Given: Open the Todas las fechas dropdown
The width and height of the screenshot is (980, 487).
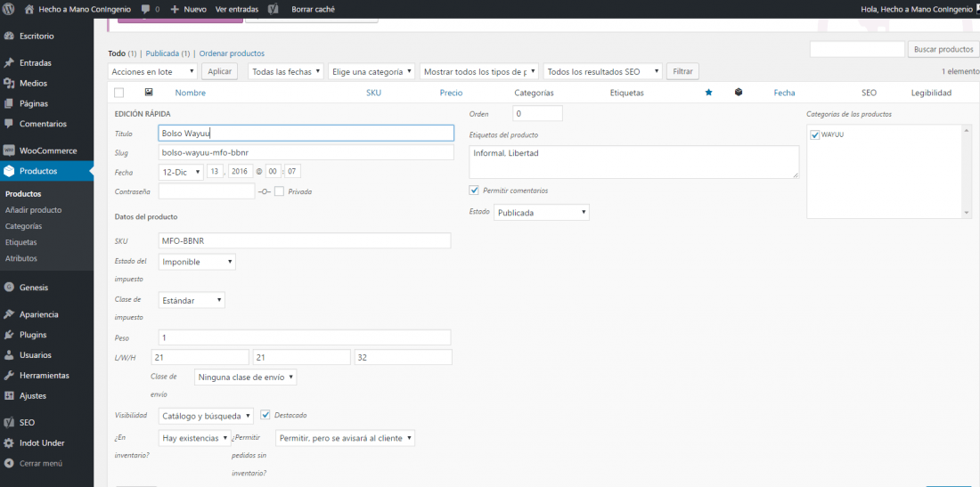Looking at the screenshot, I should point(286,72).
